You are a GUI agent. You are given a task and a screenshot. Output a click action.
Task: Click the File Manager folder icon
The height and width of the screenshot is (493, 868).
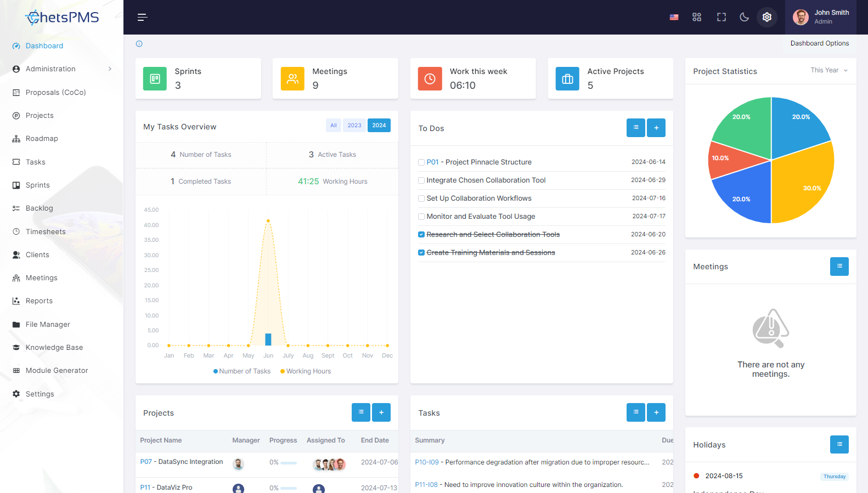pyautogui.click(x=16, y=325)
